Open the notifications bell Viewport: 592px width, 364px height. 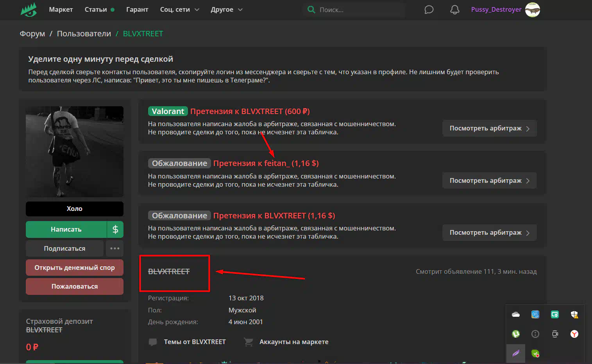point(454,10)
